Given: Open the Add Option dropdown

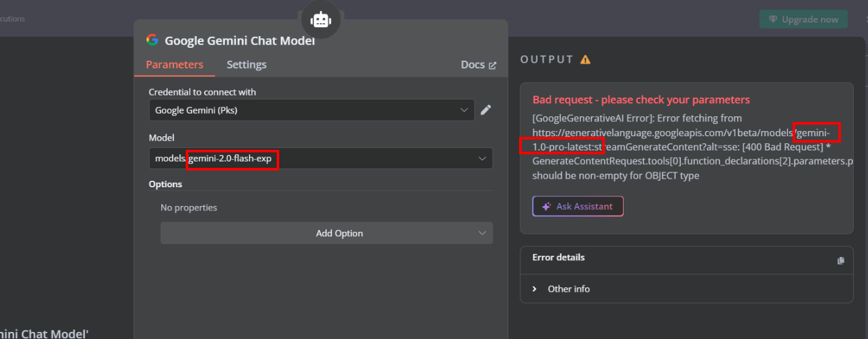Looking at the screenshot, I should tap(327, 233).
